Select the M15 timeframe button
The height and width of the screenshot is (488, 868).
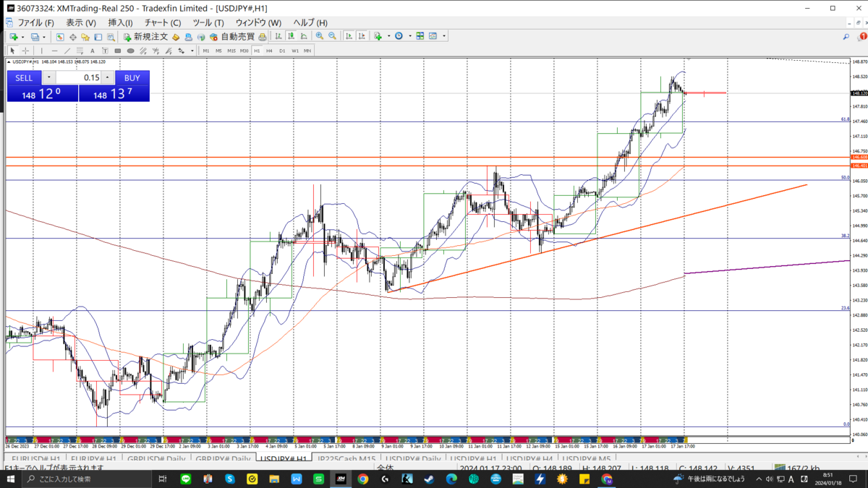tap(231, 51)
